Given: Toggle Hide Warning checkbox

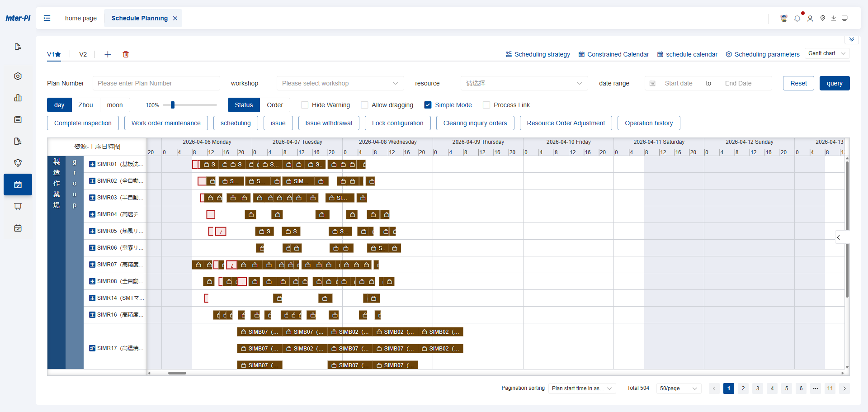Looking at the screenshot, I should [x=305, y=105].
